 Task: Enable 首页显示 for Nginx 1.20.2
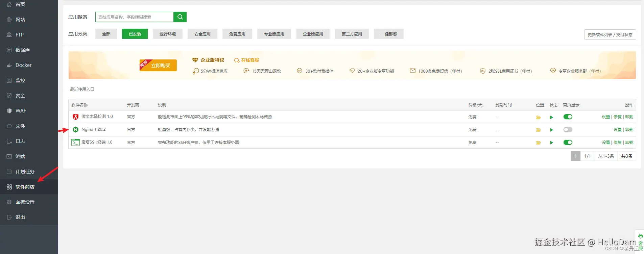coord(568,130)
